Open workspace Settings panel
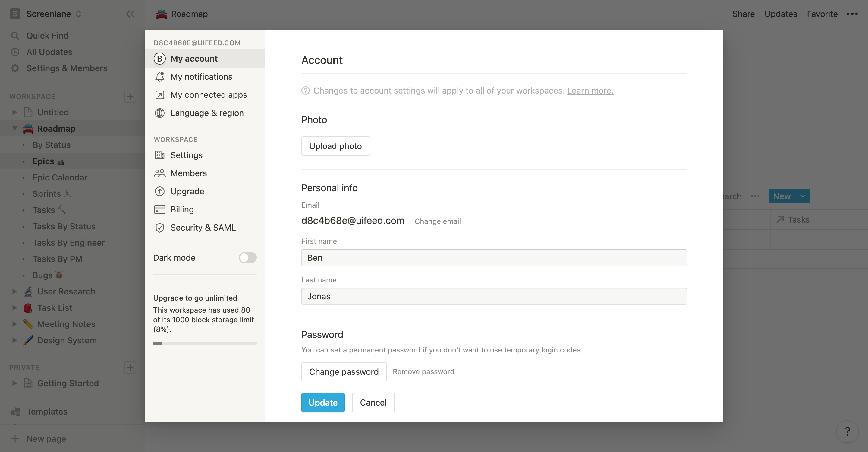Screen dimensions: 868x452 pyautogui.click(x=186, y=155)
